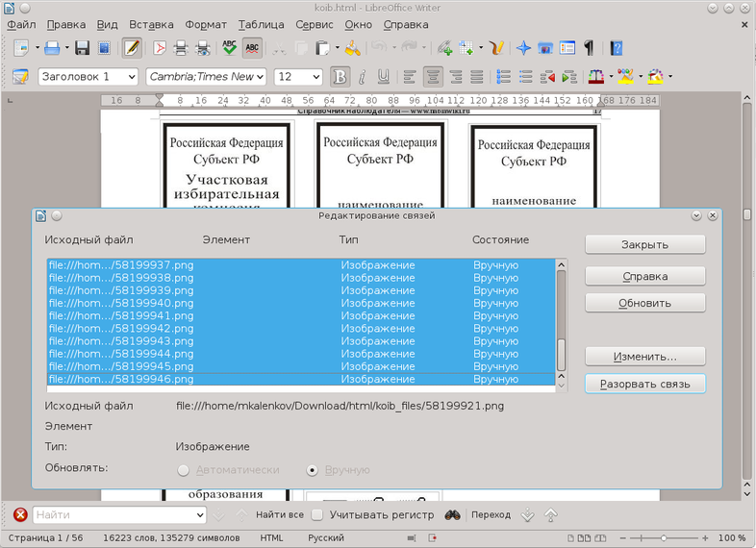Turn on bulleted list
756x548 pixels.
tap(526, 76)
